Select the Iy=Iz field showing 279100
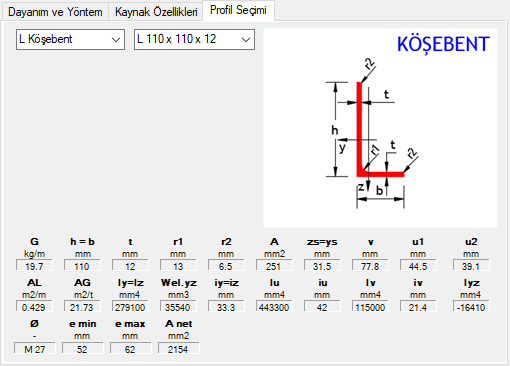The width and height of the screenshot is (510, 366). click(130, 306)
